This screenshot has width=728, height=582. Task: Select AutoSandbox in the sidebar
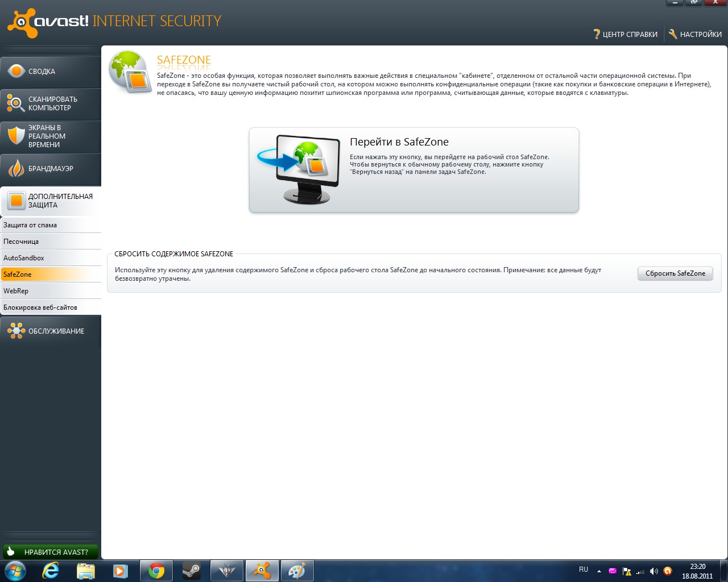click(x=51, y=258)
